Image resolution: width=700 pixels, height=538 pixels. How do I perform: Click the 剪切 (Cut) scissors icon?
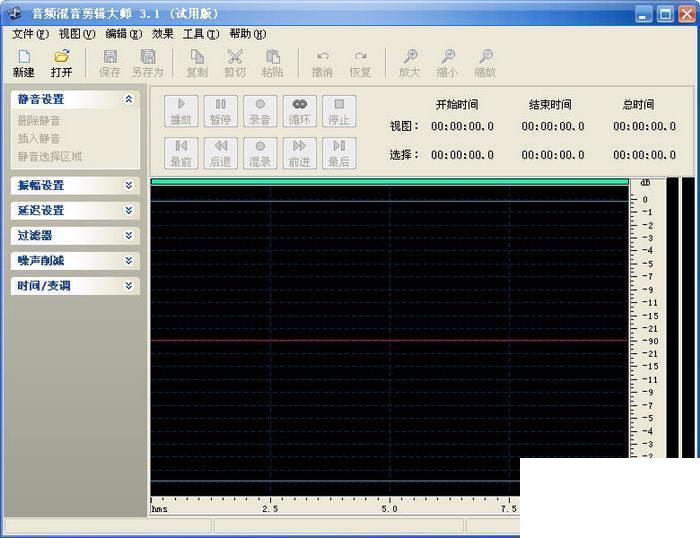(x=235, y=63)
